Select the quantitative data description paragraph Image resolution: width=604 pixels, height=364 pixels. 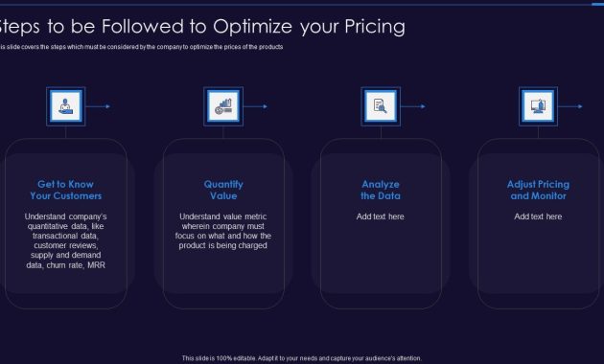point(66,240)
